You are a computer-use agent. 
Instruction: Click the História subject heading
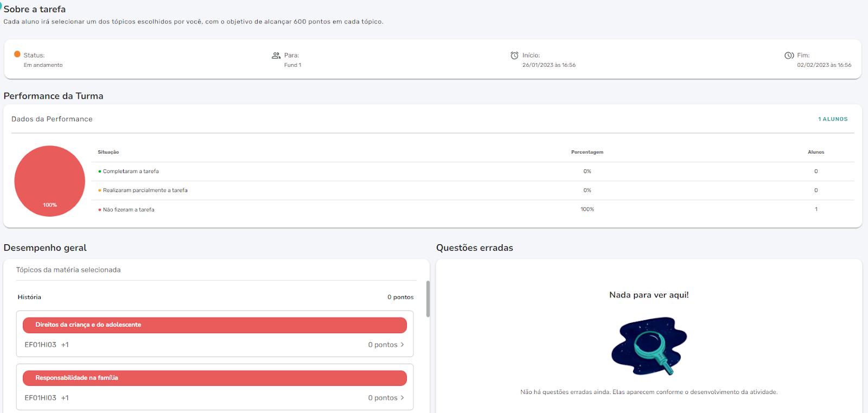29,297
